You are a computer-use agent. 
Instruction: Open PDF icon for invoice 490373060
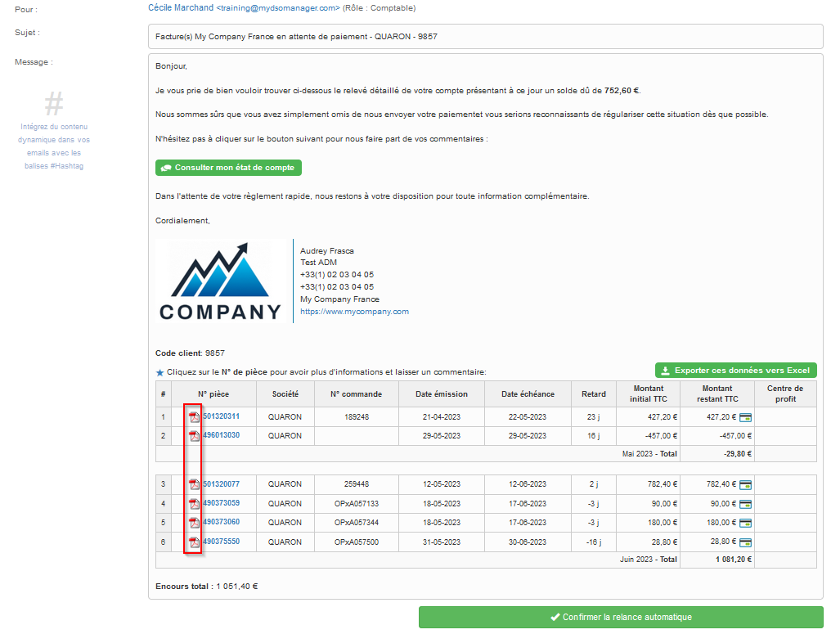(x=194, y=523)
